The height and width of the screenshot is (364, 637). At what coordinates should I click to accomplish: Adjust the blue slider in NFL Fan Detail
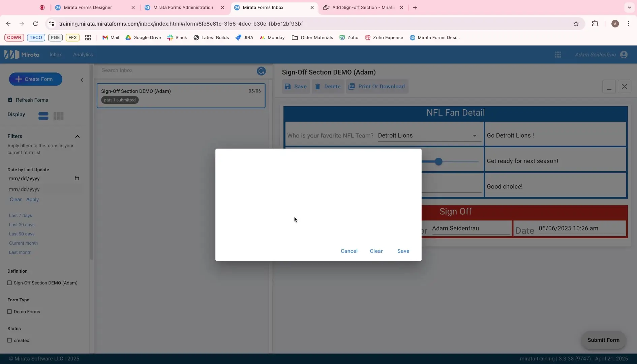(438, 161)
